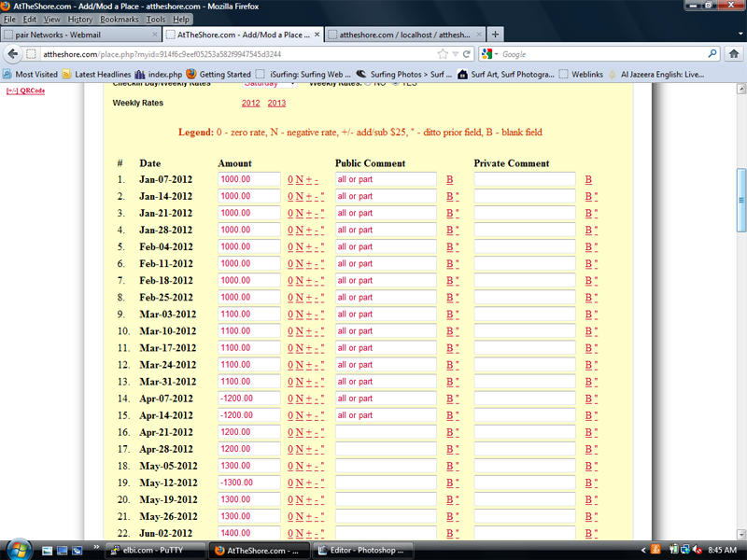747x560 pixels.
Task: Click the Amount field for Jan-07-2012
Action: pos(249,179)
